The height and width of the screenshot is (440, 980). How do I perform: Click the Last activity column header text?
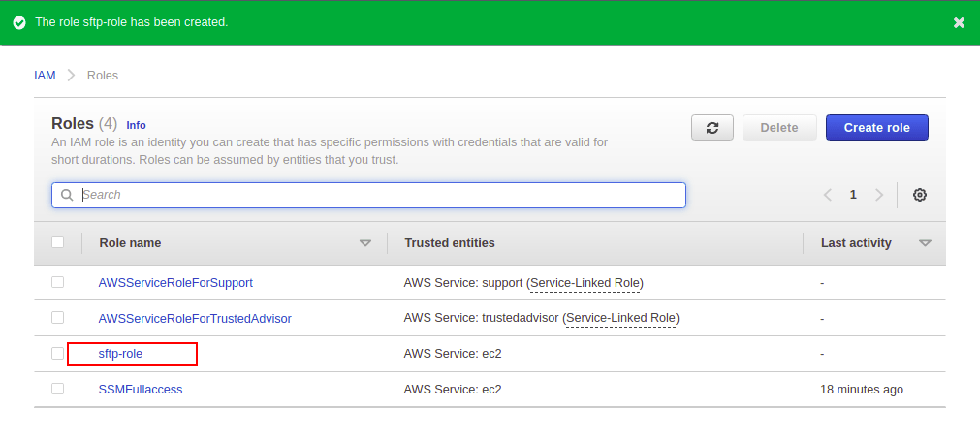pos(856,243)
